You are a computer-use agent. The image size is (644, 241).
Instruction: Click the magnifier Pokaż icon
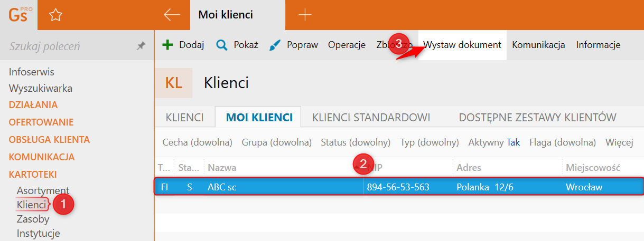[222, 45]
